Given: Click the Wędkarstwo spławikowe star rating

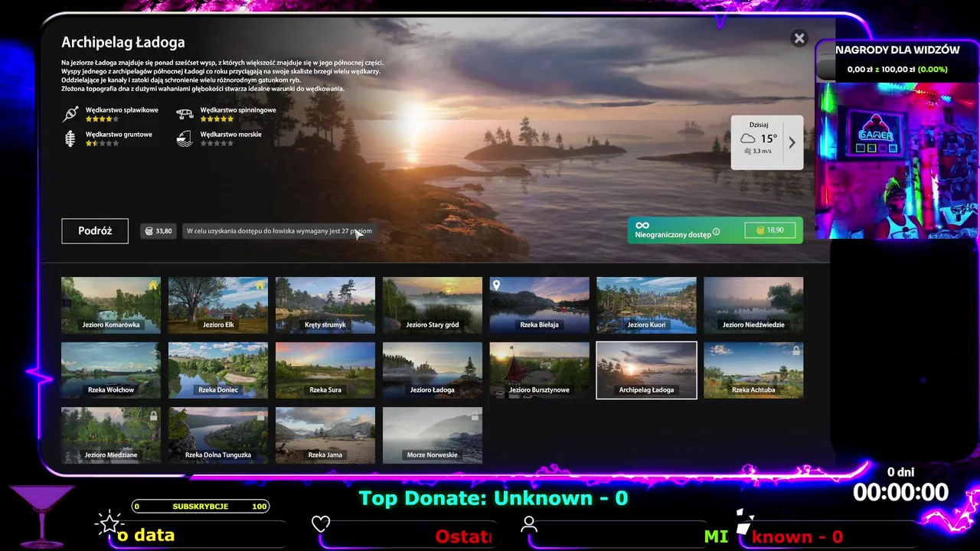Looking at the screenshot, I should [x=102, y=119].
